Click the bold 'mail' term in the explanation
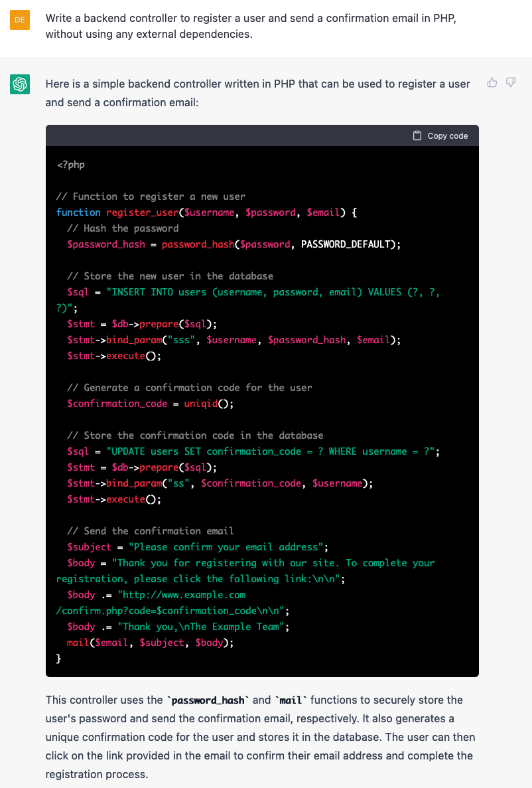The image size is (532, 788). pyautogui.click(x=291, y=700)
